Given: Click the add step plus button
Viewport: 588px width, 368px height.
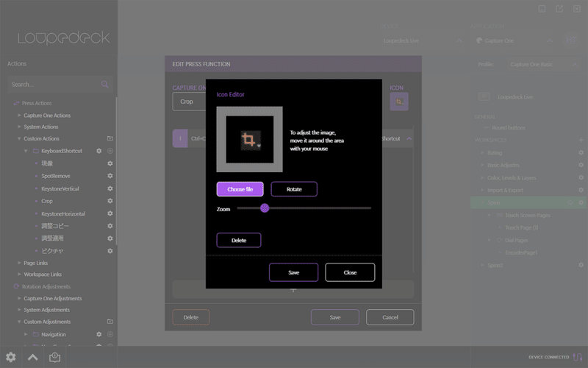Looking at the screenshot, I should click(x=293, y=290).
